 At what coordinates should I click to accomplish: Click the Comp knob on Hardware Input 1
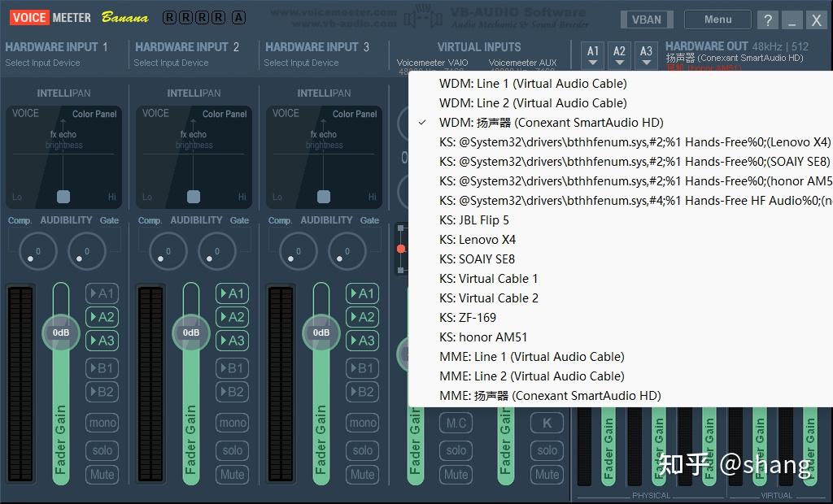(37, 251)
